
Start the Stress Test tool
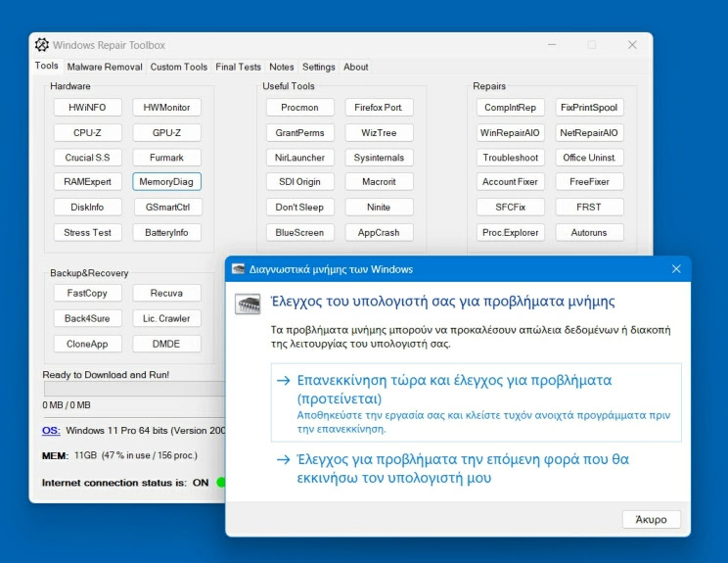(x=87, y=232)
